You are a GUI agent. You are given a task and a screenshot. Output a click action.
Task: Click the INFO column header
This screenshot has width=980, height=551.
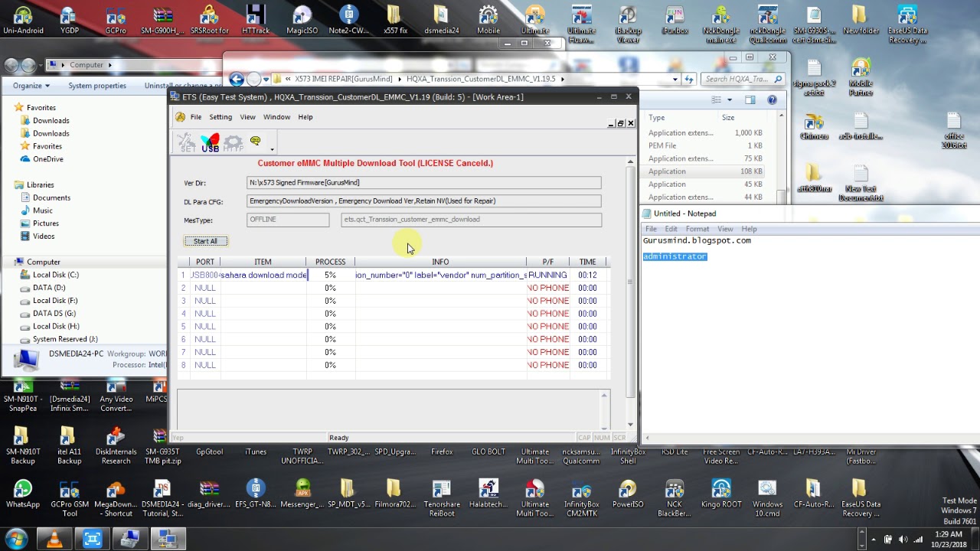click(440, 262)
